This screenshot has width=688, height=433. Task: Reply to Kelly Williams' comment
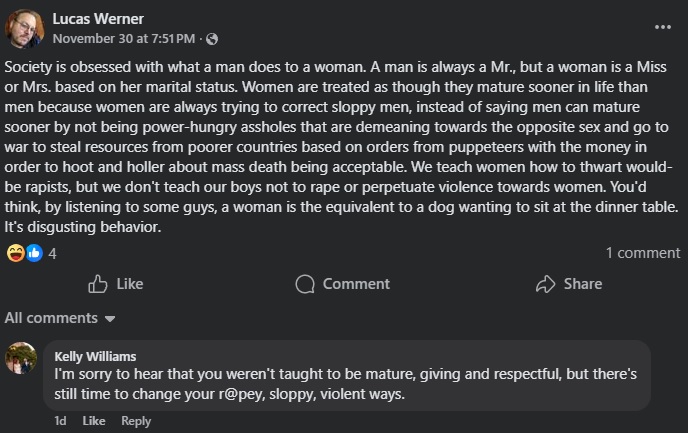(x=136, y=421)
